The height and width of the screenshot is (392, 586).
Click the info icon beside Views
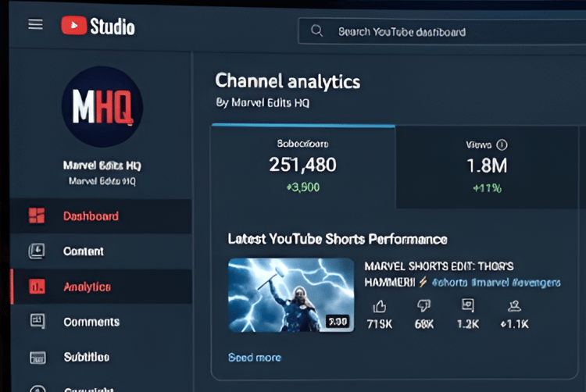(502, 144)
